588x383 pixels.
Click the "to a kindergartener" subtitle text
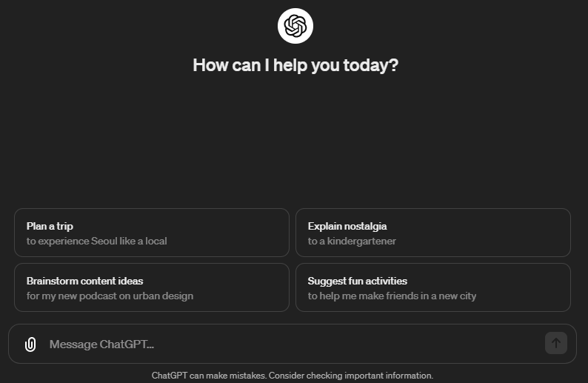(x=352, y=241)
